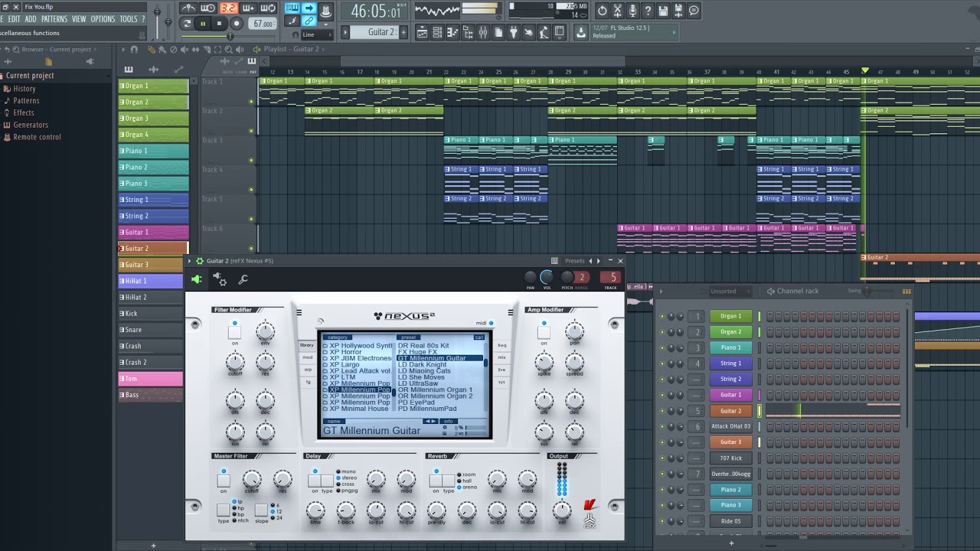Open the chat/news speech bubble icon

click(694, 10)
